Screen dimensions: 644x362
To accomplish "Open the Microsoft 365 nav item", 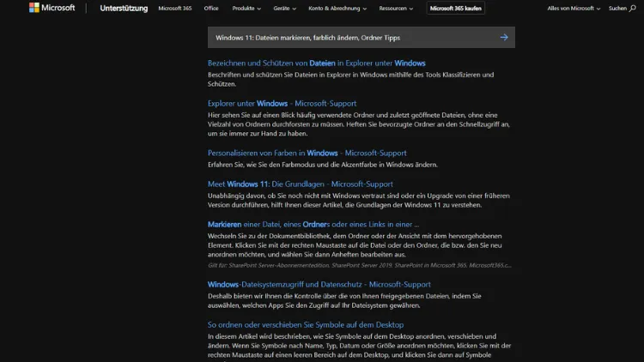I will click(175, 9).
